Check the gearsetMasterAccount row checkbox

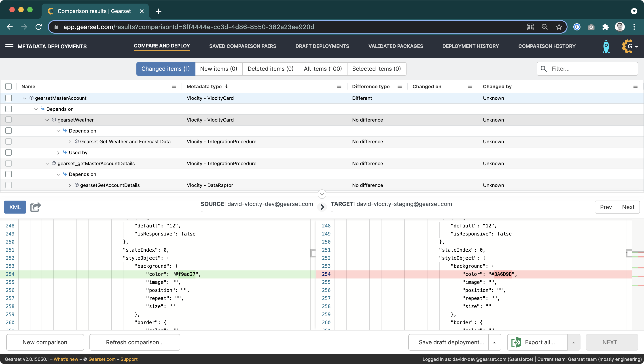(x=8, y=98)
